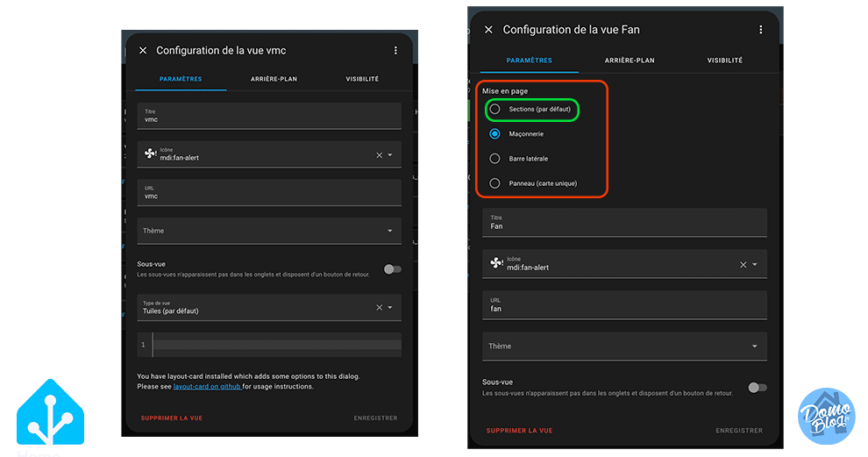Toggle Sous-vue switch in vmc dialog
Screen dimensions: 868x457
pos(393,269)
